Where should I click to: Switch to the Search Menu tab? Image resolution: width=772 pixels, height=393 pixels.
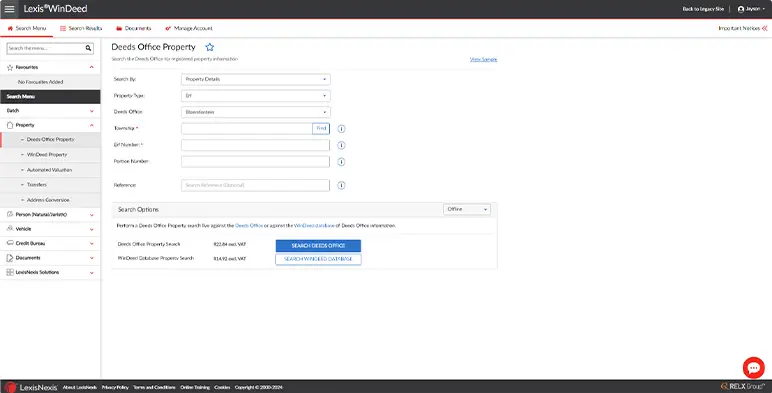pyautogui.click(x=27, y=29)
